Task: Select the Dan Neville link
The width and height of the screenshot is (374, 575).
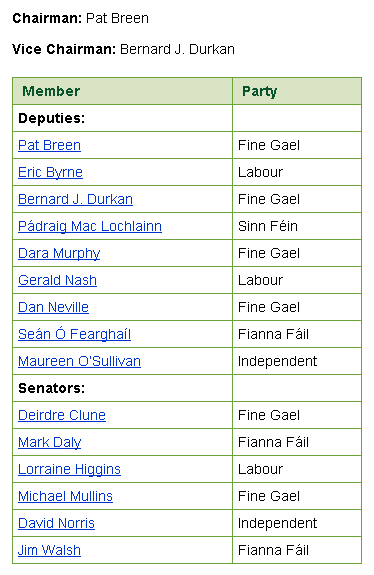Action: click(54, 307)
